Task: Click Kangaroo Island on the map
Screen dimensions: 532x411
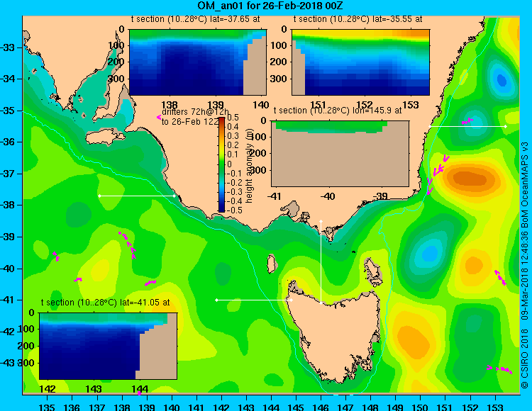Action: click(x=105, y=137)
